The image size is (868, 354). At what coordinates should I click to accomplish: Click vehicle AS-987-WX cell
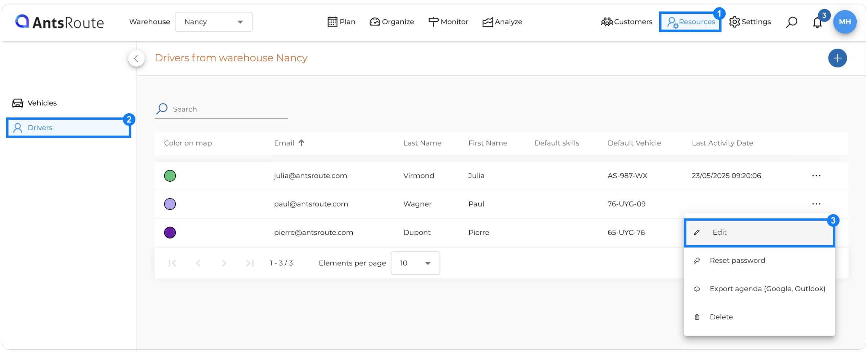pos(627,176)
